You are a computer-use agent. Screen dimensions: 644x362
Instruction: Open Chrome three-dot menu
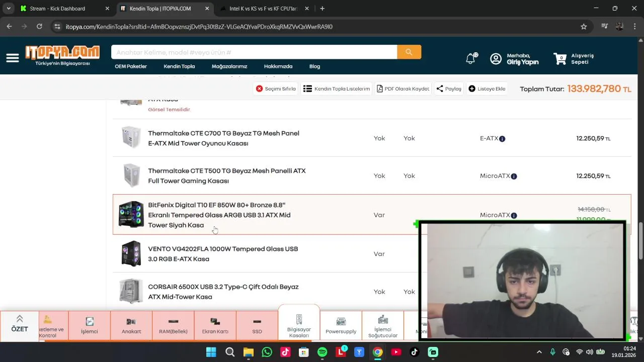point(634,27)
